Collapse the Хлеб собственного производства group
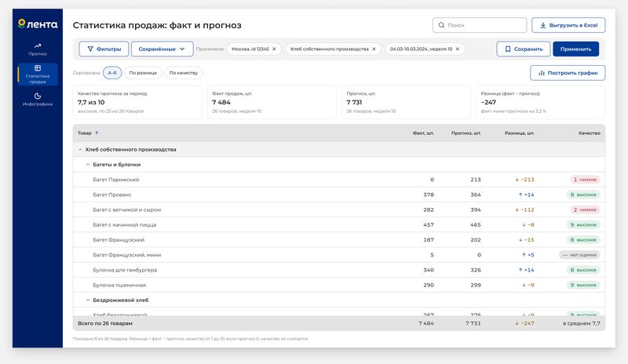This screenshot has width=628, height=364. pos(80,149)
